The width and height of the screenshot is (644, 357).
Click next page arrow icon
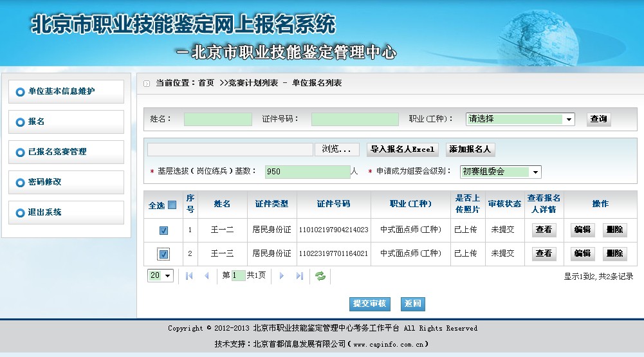tap(281, 276)
